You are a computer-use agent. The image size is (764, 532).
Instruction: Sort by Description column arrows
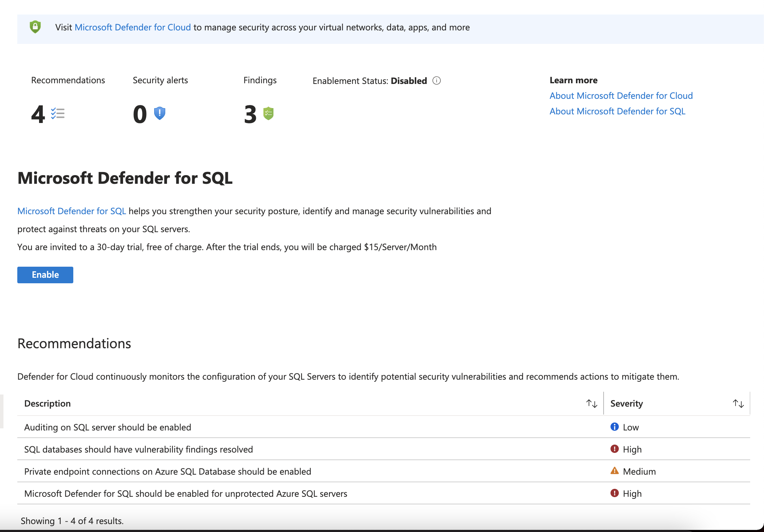pos(591,403)
